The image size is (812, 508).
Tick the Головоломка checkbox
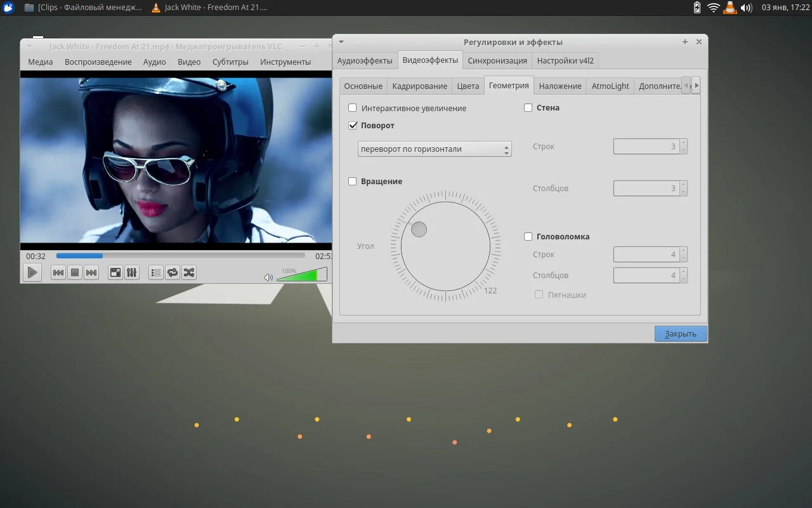click(x=528, y=237)
